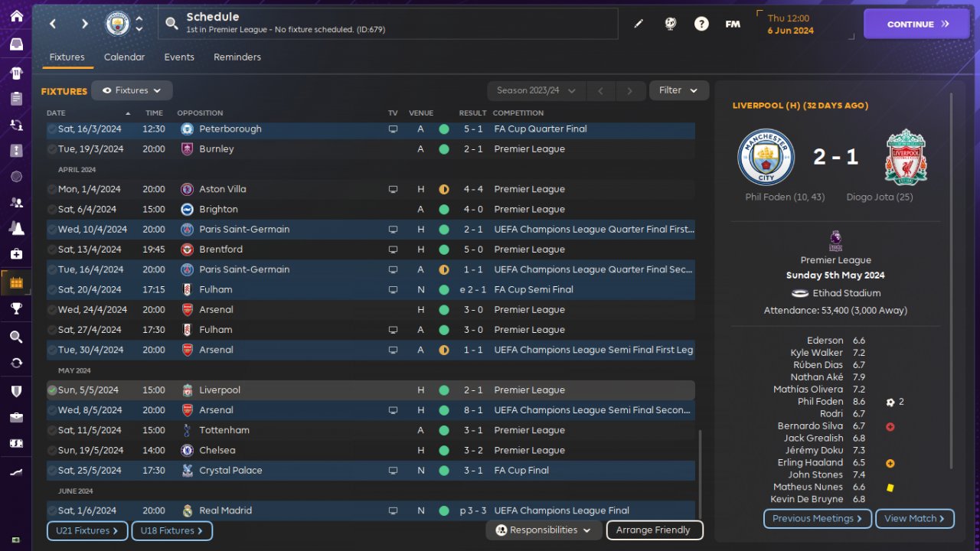Open the Tactics clipboard icon in sidebar
Screen dimensions: 980x551
tap(16, 99)
